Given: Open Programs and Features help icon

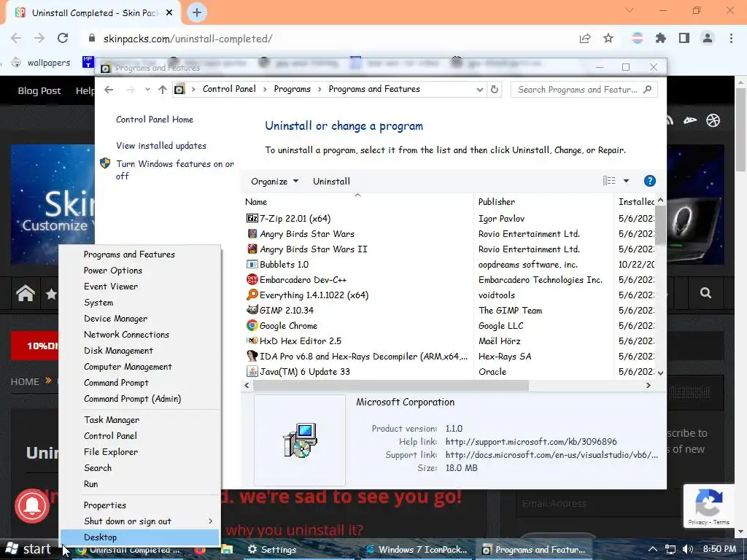Looking at the screenshot, I should click(649, 181).
